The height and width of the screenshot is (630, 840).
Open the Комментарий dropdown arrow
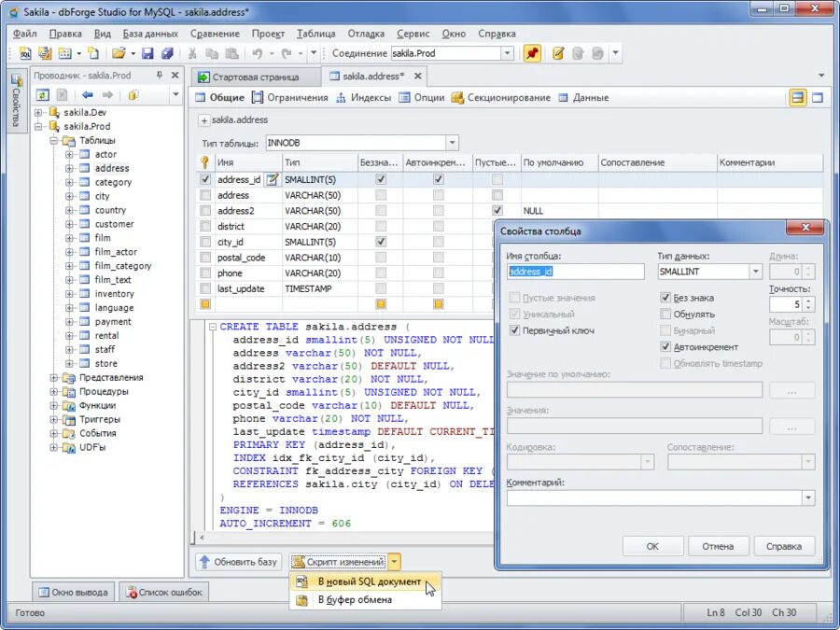(808, 498)
